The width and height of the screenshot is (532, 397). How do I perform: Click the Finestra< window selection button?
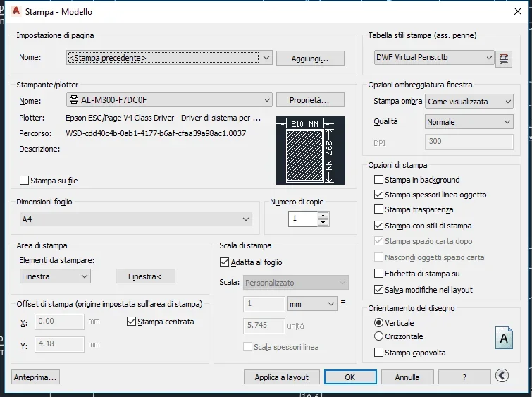(145, 276)
